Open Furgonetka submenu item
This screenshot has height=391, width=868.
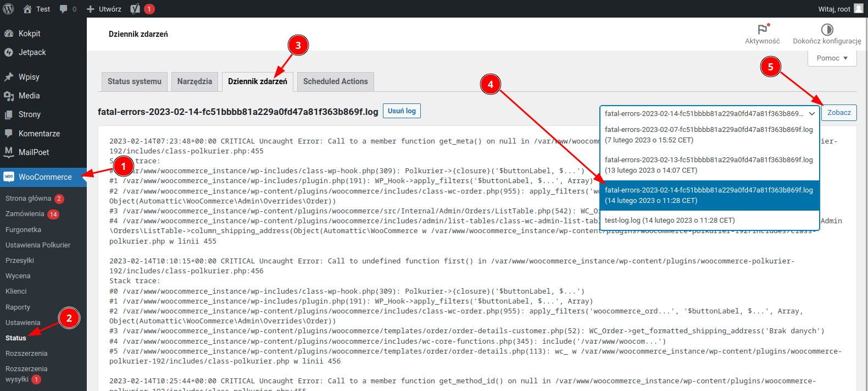click(x=23, y=230)
